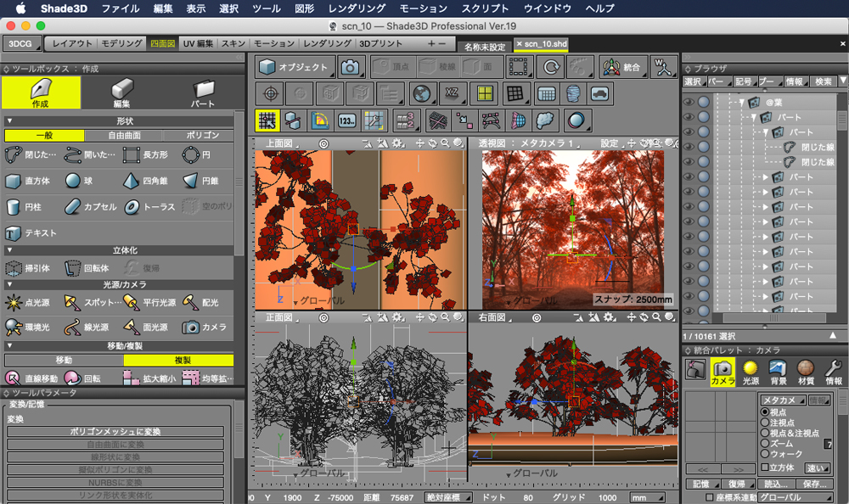This screenshot has width=849, height=504.
Task: Click the 保存... save button
Action: (814, 484)
